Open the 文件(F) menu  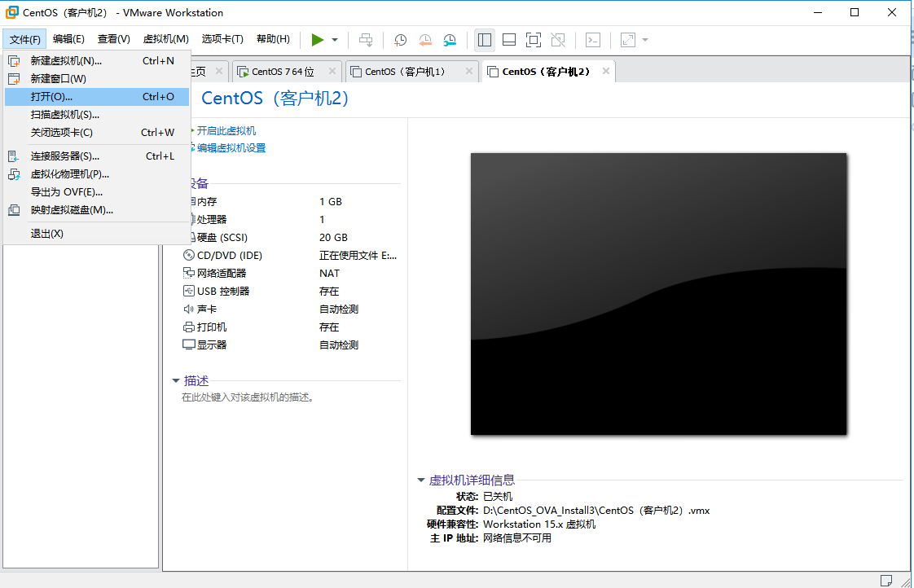25,39
